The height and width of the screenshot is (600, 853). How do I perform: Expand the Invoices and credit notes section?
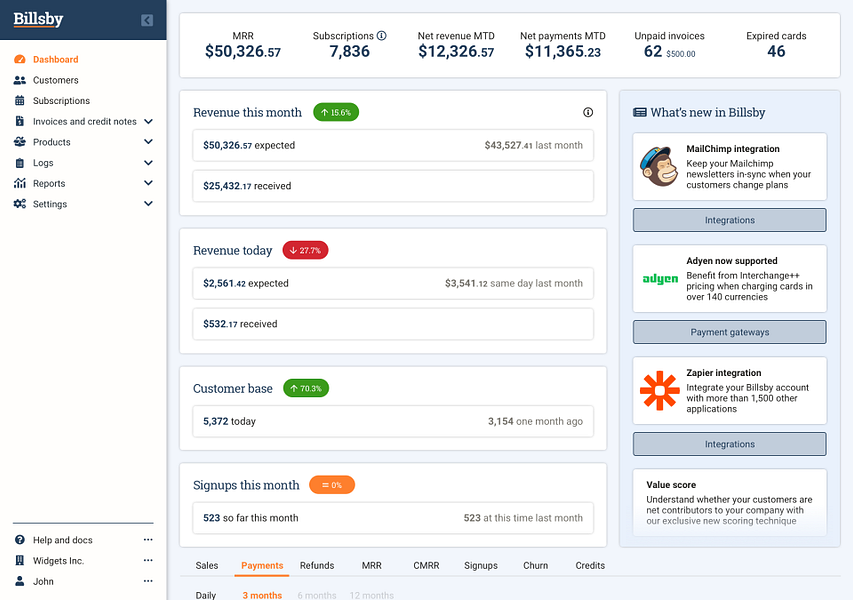(148, 121)
